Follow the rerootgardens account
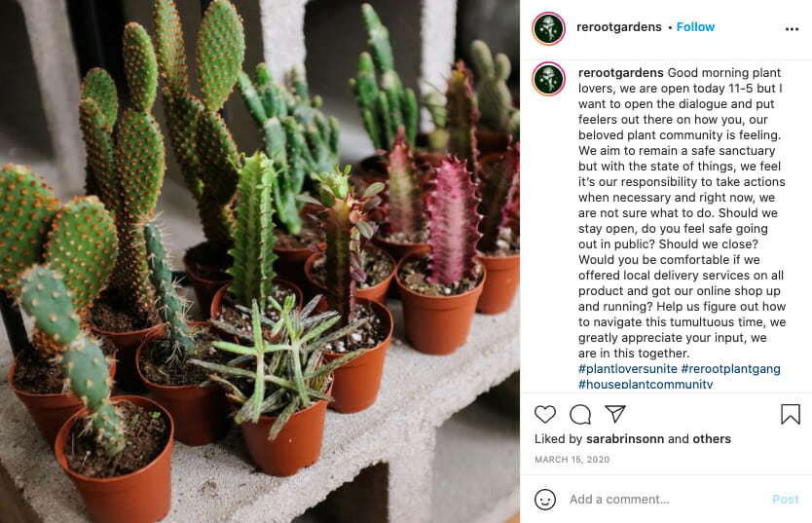This screenshot has width=812, height=523. pos(695,27)
